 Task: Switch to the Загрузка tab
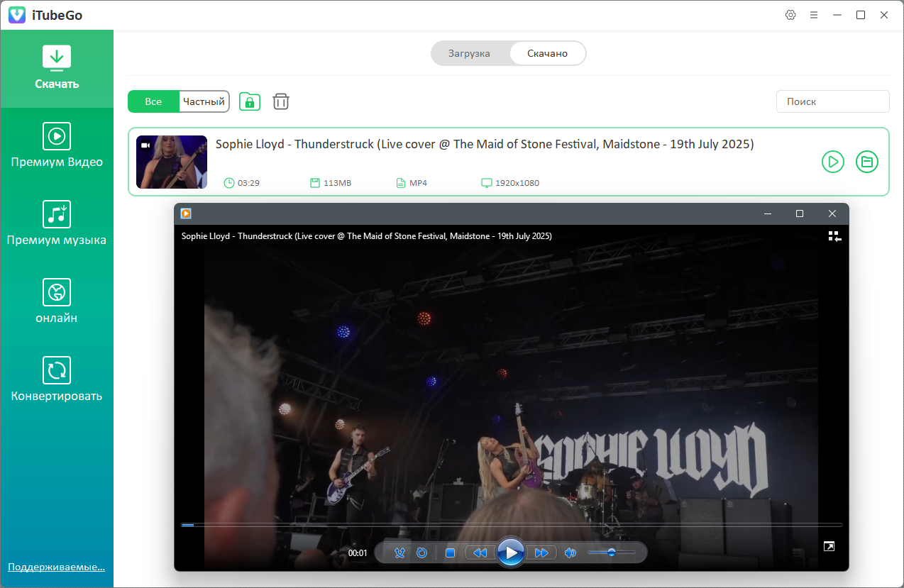[469, 53]
